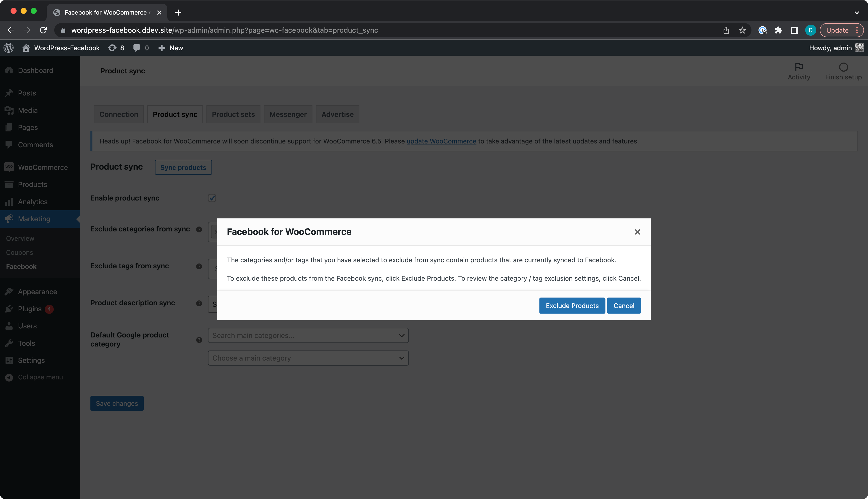Open the WordPress-Facebook site home icon
Viewport: 868px width, 499px height.
coord(26,48)
